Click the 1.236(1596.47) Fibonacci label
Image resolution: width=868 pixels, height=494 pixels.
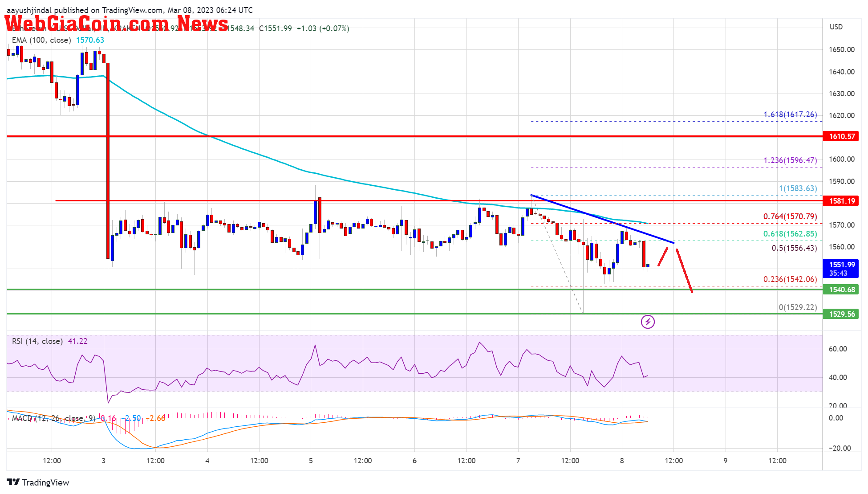point(790,160)
